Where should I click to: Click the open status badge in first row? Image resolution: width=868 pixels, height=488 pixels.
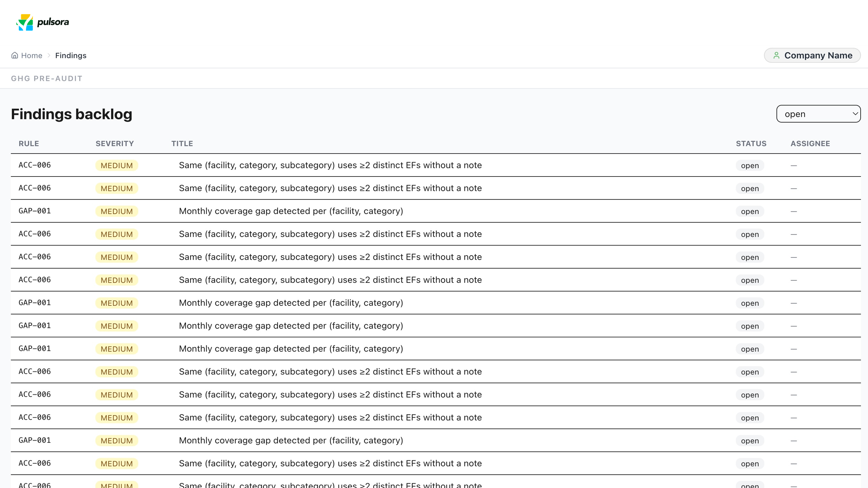click(x=750, y=165)
